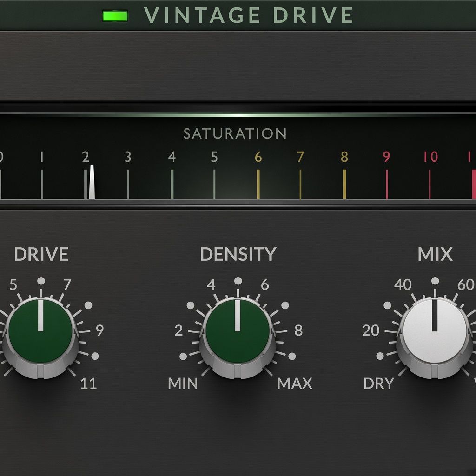Click the MAX label under Density
Image resolution: width=476 pixels, height=476 pixels.
pyautogui.click(x=294, y=383)
